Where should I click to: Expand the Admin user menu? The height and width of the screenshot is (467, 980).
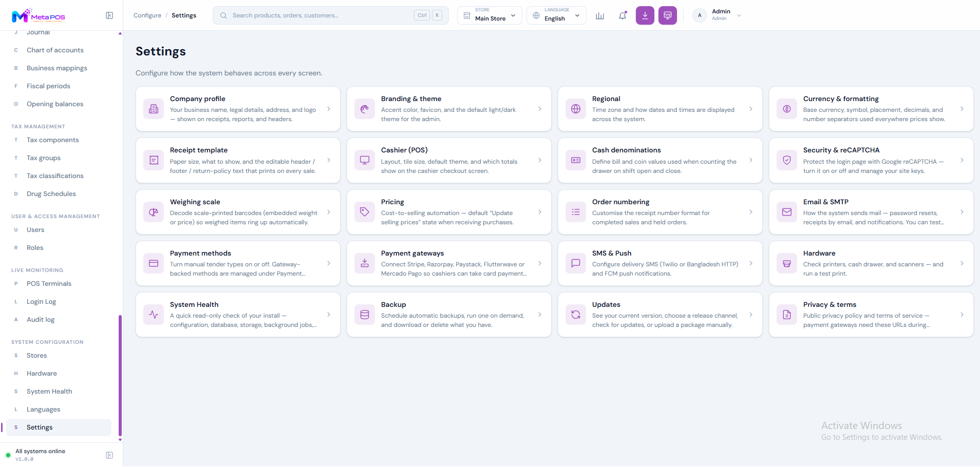pyautogui.click(x=717, y=15)
